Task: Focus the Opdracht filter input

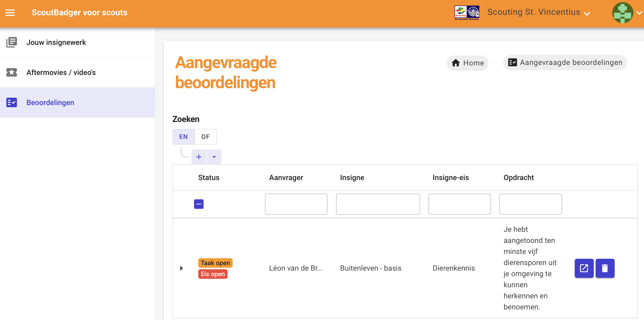Action: tap(531, 204)
